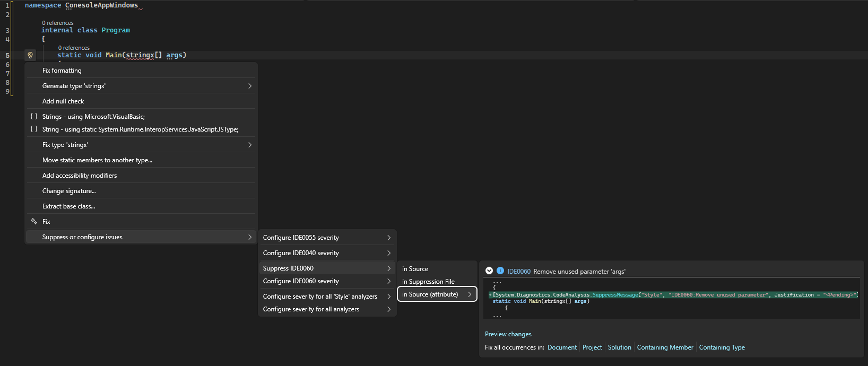The width and height of the screenshot is (868, 366).
Task: Choose Add null check
Action: [63, 101]
